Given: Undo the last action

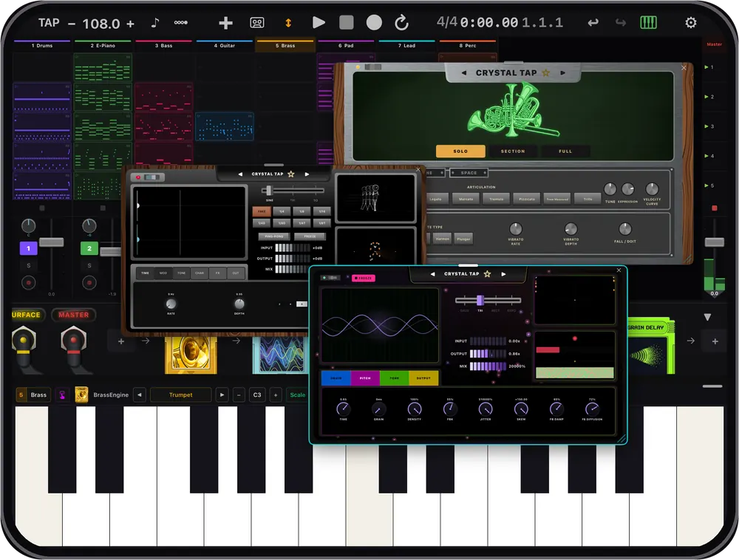Looking at the screenshot, I should pyautogui.click(x=593, y=23).
